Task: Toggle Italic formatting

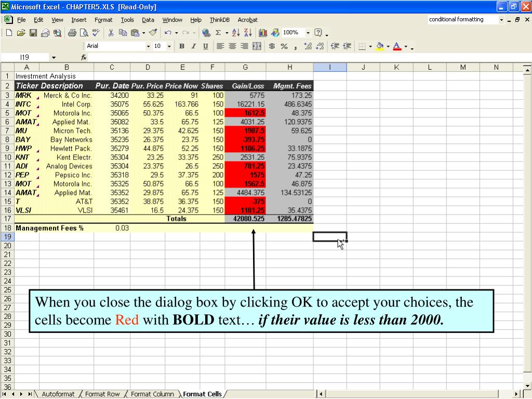Action: tap(193, 46)
